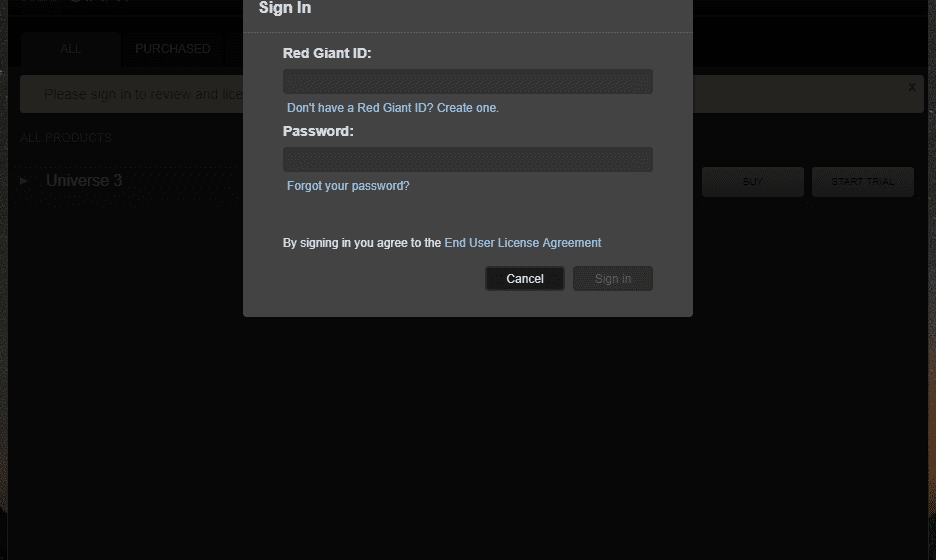The width and height of the screenshot is (936, 560).
Task: Switch to the PURCHASED tab
Action: click(x=173, y=49)
